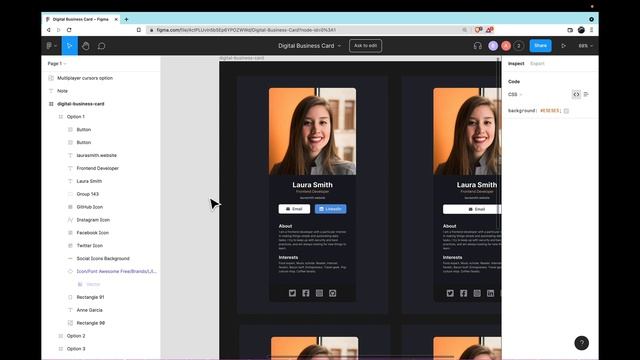This screenshot has width=640, height=360.
Task: Open the Page 1 dropdown
Action: (57, 64)
